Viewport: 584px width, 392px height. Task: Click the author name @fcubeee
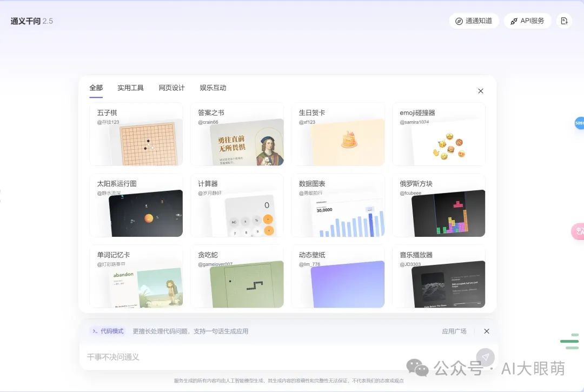pos(411,193)
